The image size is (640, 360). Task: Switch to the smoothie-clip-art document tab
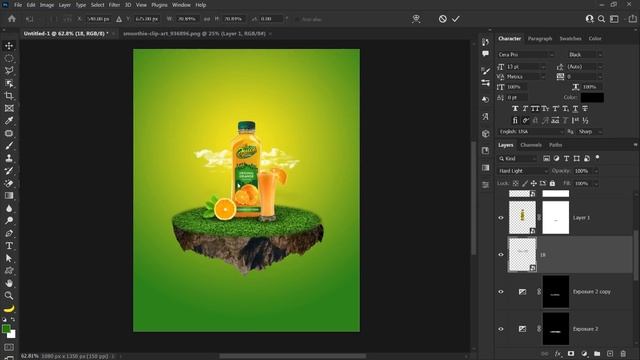[x=194, y=33]
